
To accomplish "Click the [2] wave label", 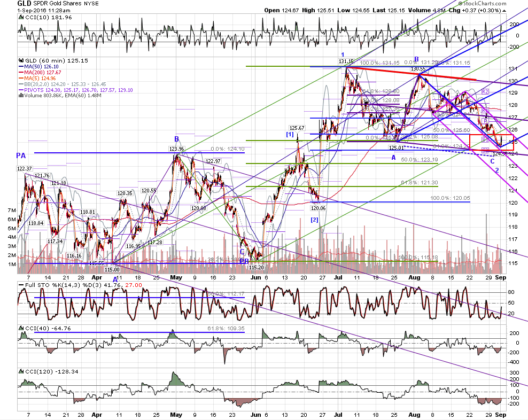I will click(x=314, y=220).
